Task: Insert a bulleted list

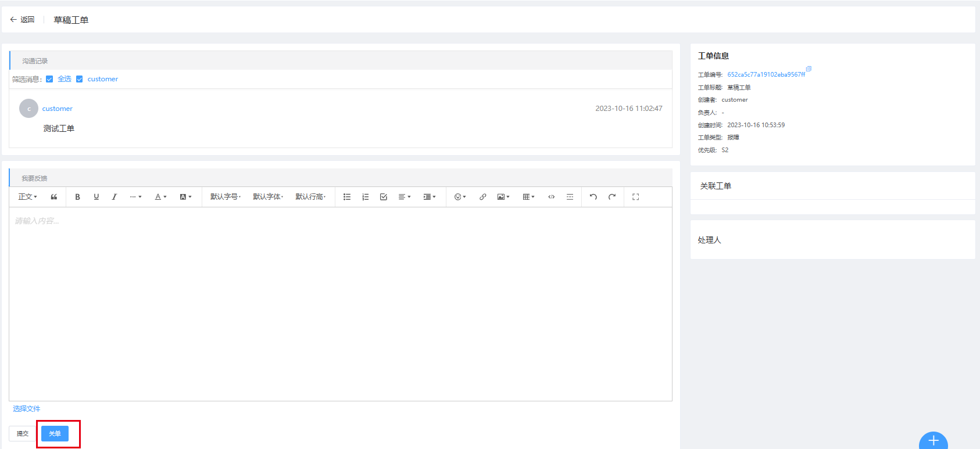Action: coord(347,197)
